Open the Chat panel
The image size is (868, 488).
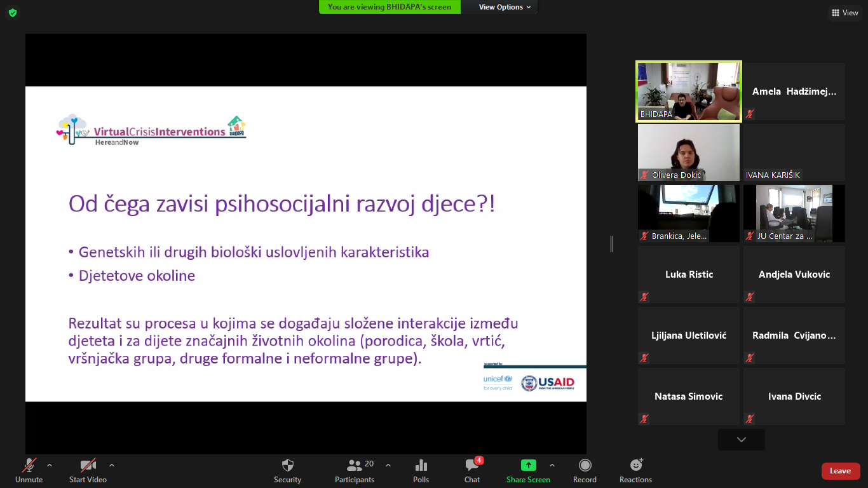tap(471, 466)
